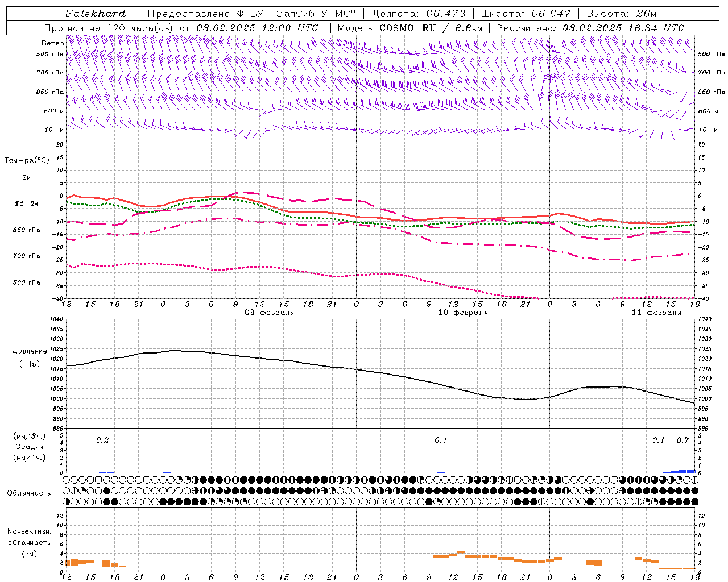Select the 'Тем-ра(°C)' temperature panel label
Image resolution: width=728 pixels, height=582 pixels.
click(x=27, y=161)
